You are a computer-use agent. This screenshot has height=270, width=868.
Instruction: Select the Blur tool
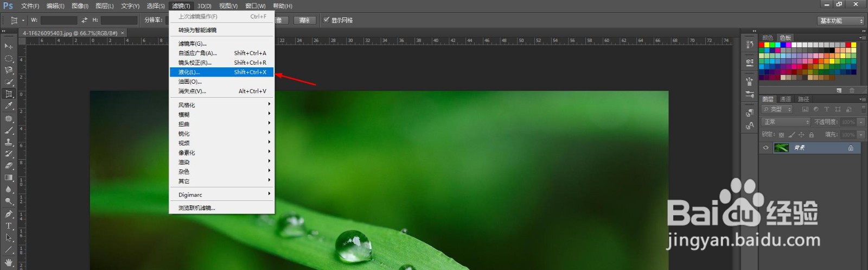click(x=9, y=190)
